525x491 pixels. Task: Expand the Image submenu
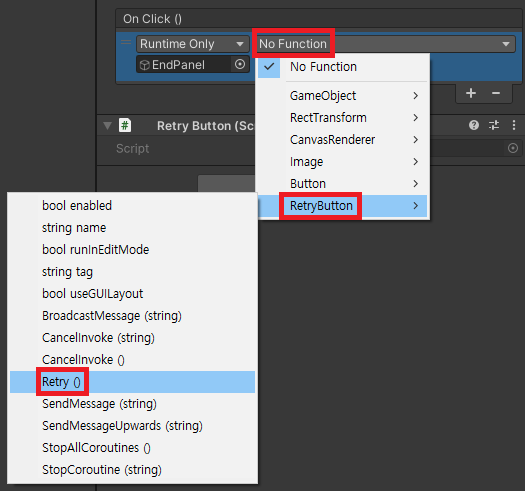[342, 162]
